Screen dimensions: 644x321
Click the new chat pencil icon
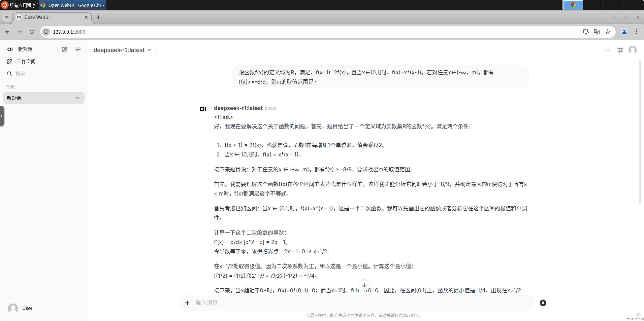pyautogui.click(x=65, y=49)
